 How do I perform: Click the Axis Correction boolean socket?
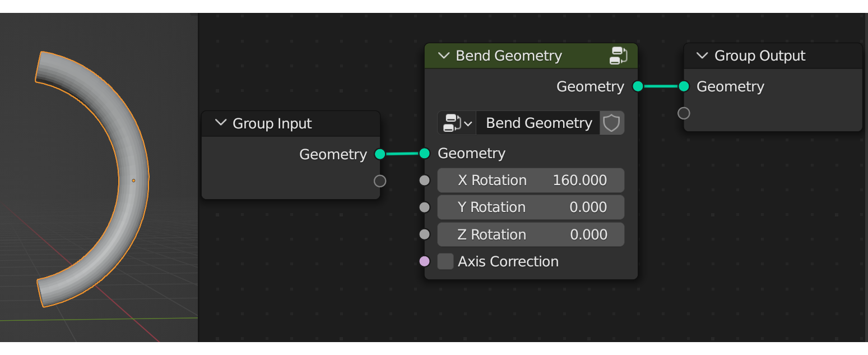[424, 261]
